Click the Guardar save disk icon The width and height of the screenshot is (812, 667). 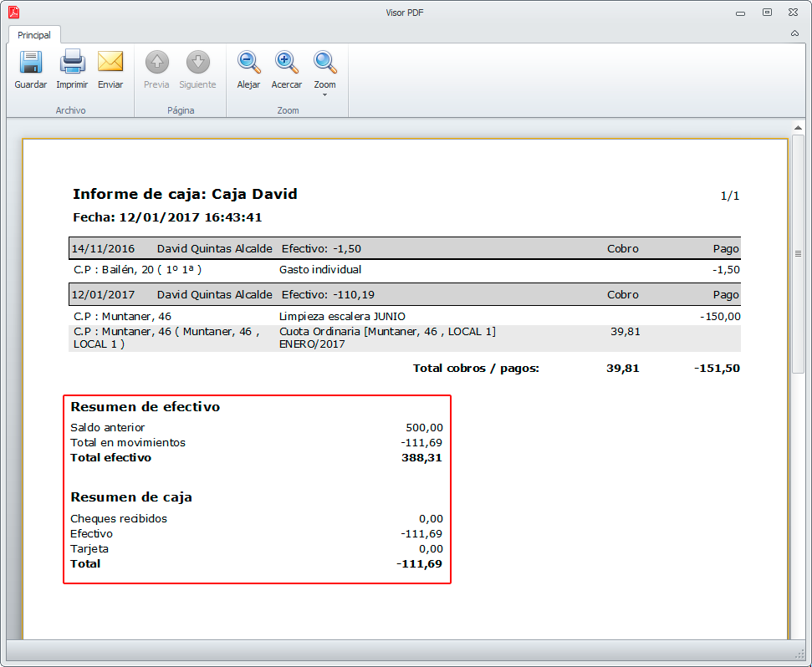click(31, 63)
